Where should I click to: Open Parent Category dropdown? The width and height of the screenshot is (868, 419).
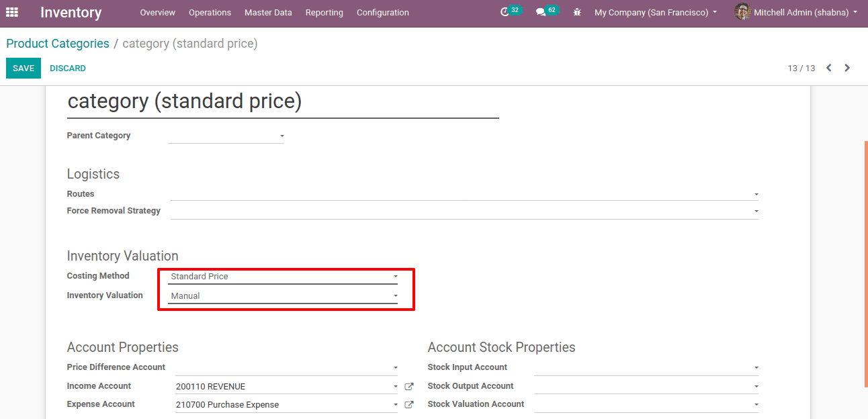pos(226,136)
